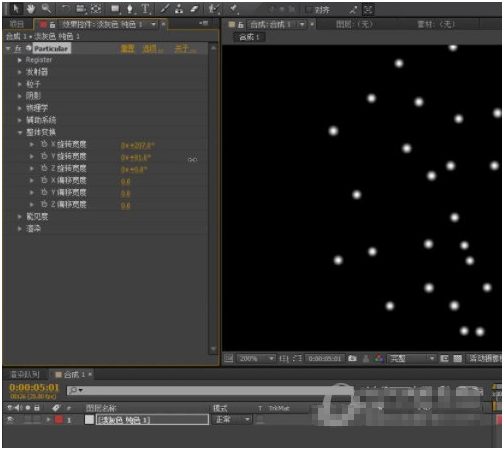The height and width of the screenshot is (450, 504).
Task: Click the 关于 about link for Particular
Action: tap(185, 49)
